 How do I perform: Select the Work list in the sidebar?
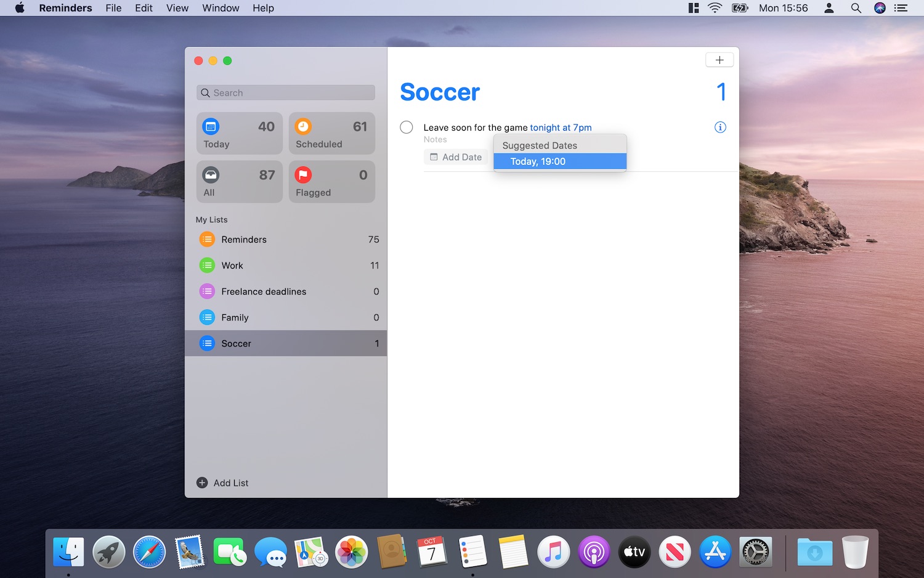(232, 265)
